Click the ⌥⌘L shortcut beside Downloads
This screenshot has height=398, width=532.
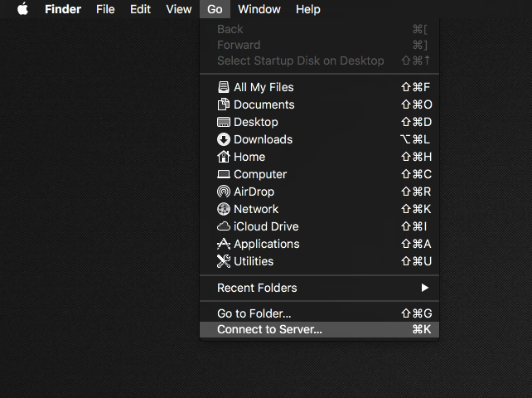(415, 139)
